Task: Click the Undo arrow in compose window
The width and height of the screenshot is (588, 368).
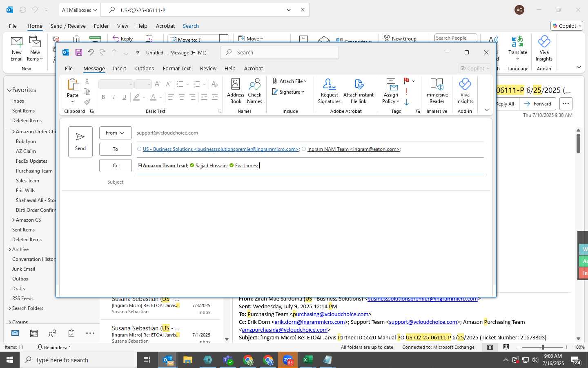Action: (x=91, y=52)
